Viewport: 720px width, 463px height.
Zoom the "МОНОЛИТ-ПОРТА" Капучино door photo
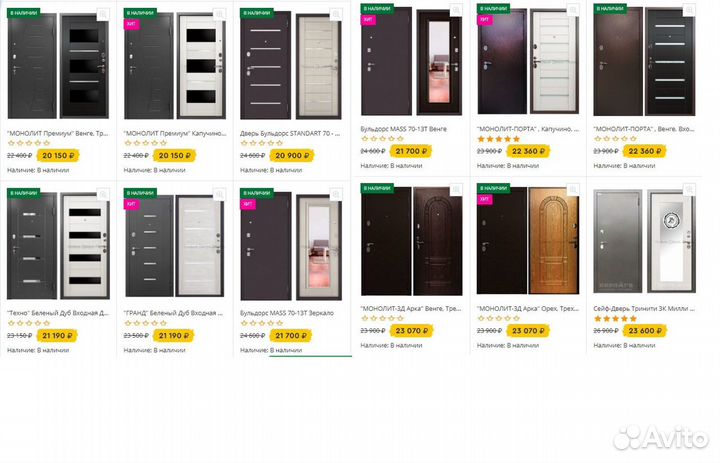point(575,12)
